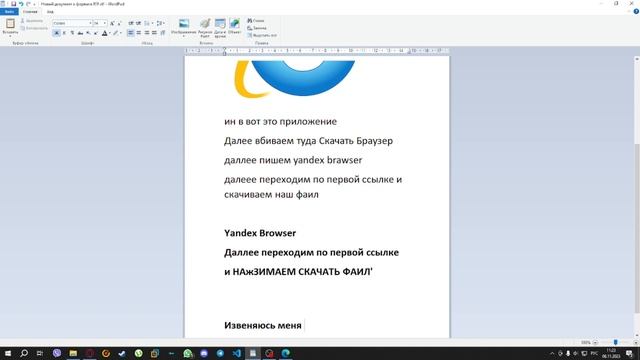Increase the paragraph indent
Viewport: 640px width, 360px height.
point(138,23)
